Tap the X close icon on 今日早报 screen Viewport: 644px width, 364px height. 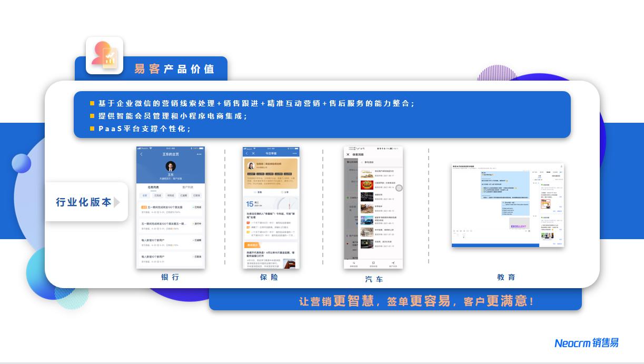point(253,153)
